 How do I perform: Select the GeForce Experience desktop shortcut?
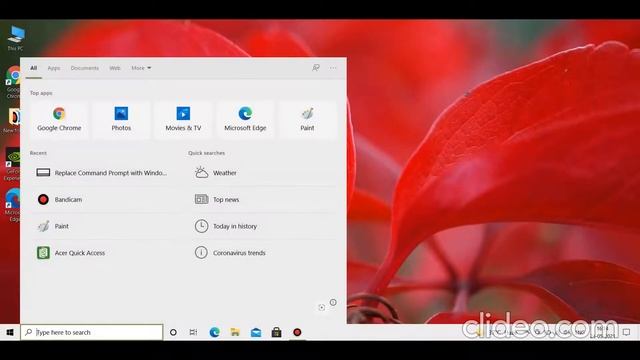pyautogui.click(x=12, y=164)
